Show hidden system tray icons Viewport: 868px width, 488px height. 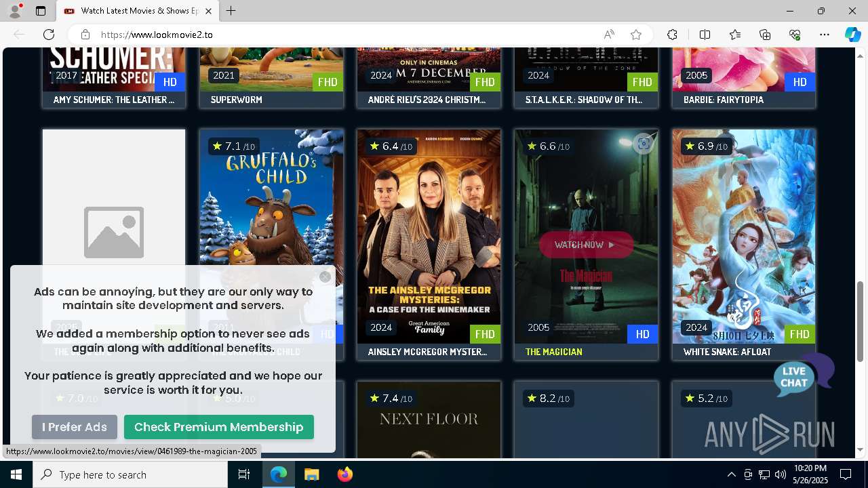(731, 474)
